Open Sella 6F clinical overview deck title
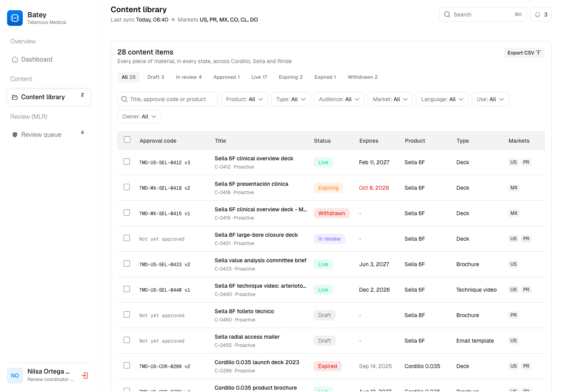Image resolution: width=565 pixels, height=392 pixels. point(254,158)
